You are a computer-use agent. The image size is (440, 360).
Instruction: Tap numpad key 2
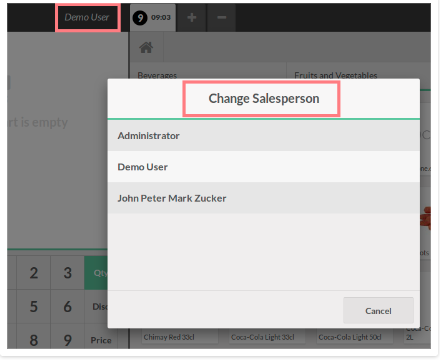point(34,273)
